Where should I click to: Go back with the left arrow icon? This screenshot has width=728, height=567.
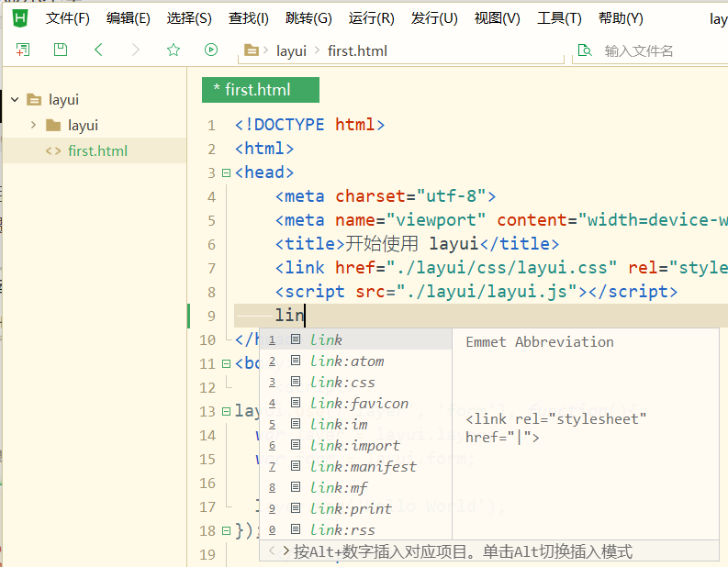coord(98,50)
